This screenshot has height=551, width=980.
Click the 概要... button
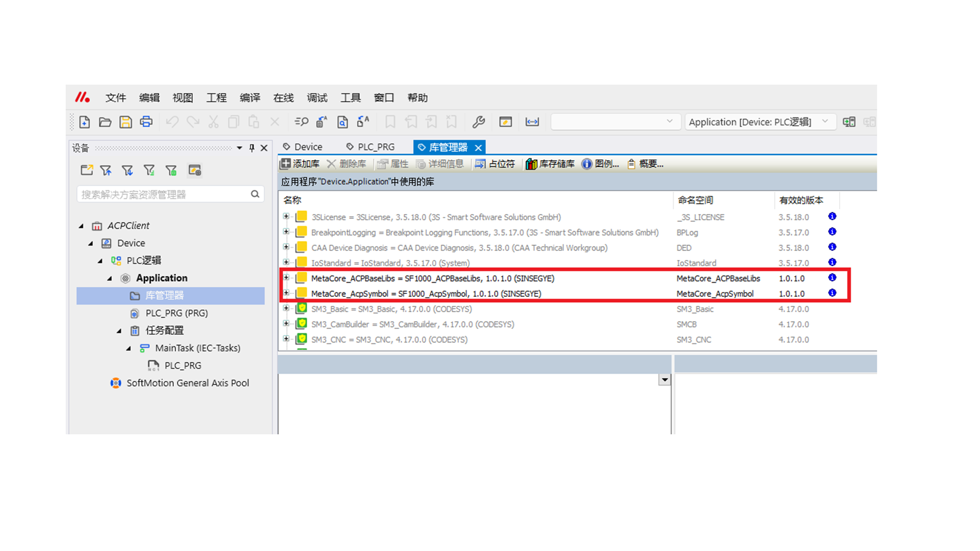[x=645, y=164]
